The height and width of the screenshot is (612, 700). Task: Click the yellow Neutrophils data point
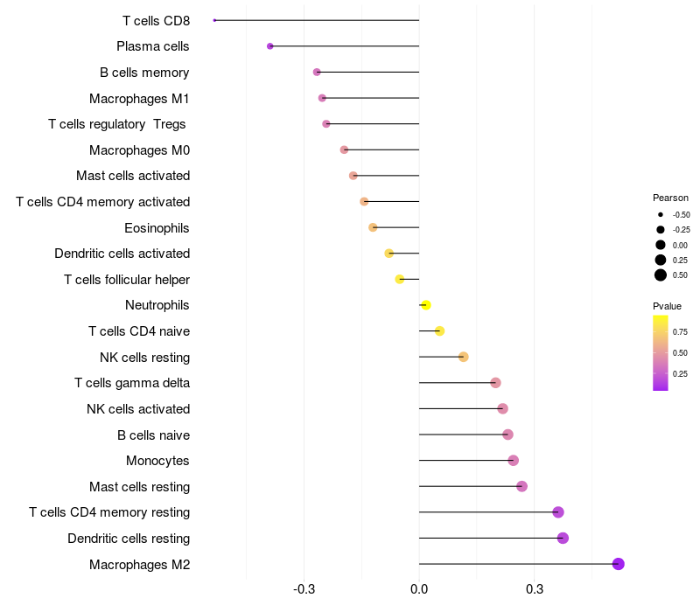tap(426, 305)
